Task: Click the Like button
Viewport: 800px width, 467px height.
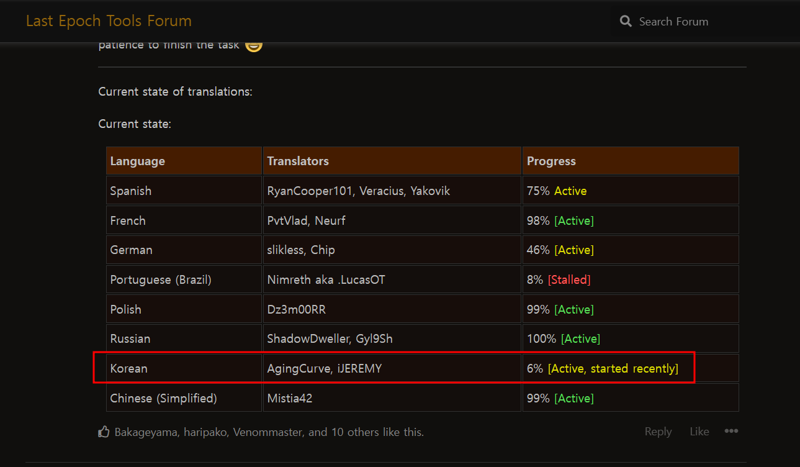Action: click(699, 432)
